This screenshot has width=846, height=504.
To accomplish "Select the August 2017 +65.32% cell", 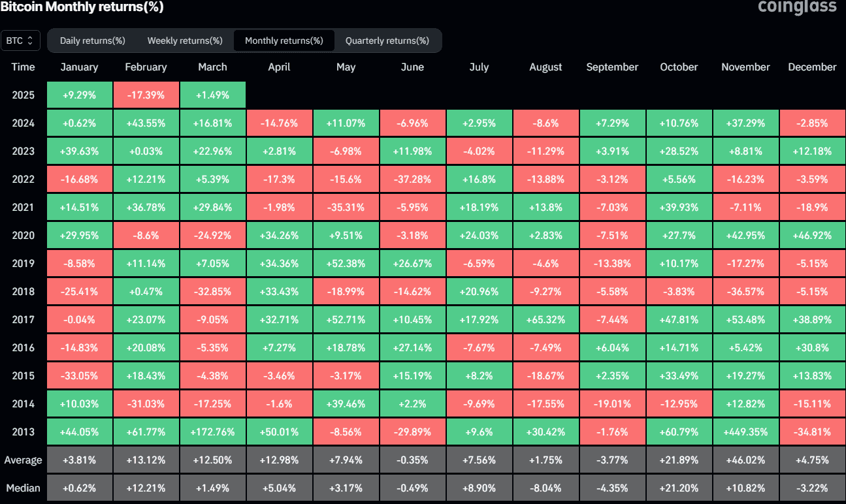I will click(545, 319).
